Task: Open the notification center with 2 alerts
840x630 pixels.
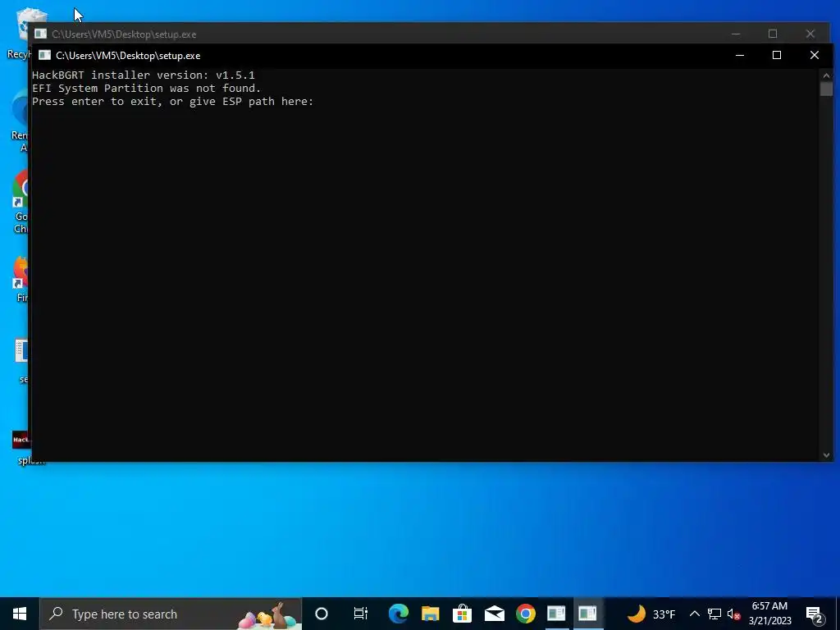Action: pyautogui.click(x=815, y=614)
